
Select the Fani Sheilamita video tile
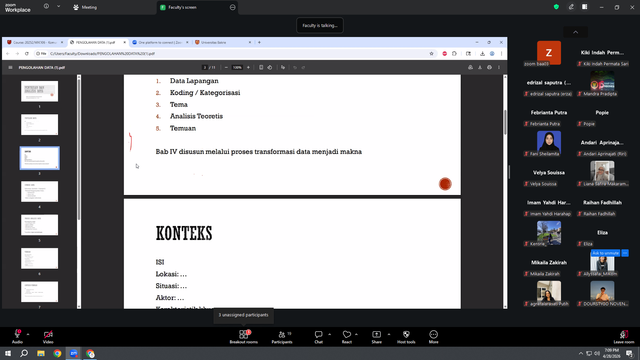[x=549, y=143]
